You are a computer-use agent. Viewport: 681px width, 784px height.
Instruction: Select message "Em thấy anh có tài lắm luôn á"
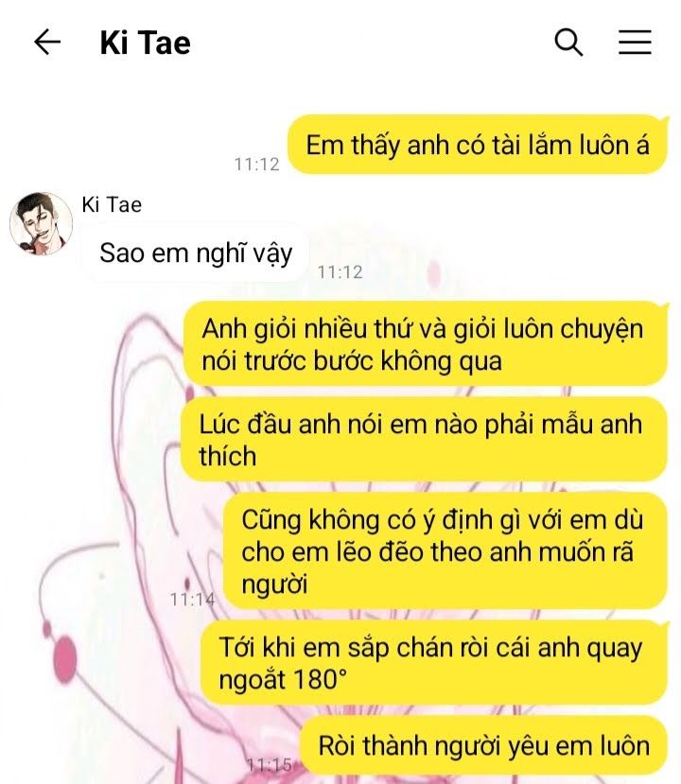point(478,145)
